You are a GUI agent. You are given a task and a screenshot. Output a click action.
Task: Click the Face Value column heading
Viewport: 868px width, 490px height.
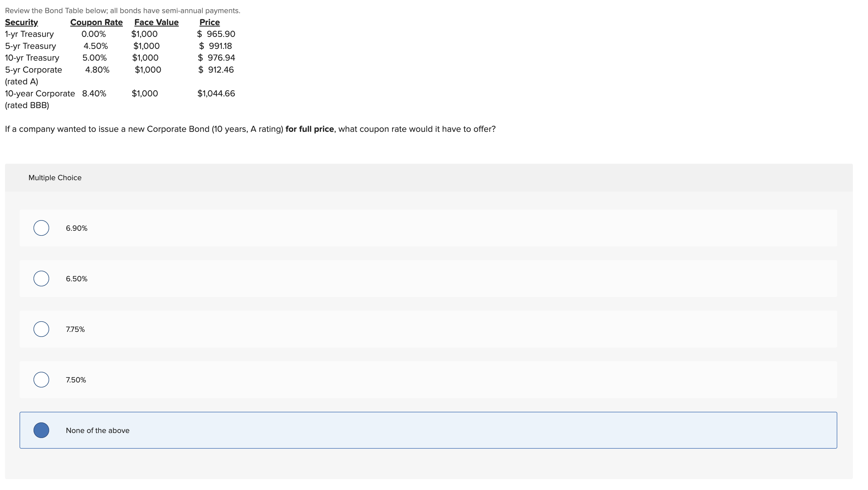pyautogui.click(x=156, y=22)
